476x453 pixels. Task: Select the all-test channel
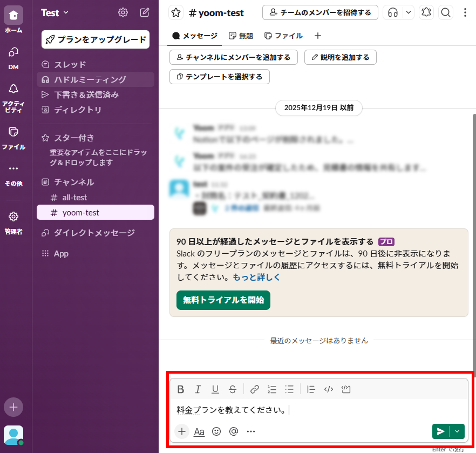pyautogui.click(x=96, y=198)
